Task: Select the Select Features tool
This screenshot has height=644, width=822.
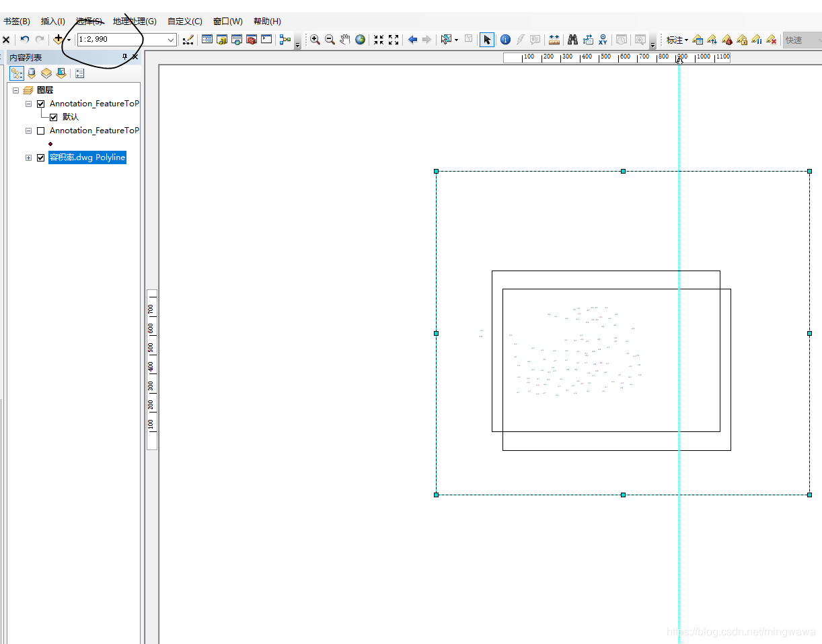Action: point(445,40)
